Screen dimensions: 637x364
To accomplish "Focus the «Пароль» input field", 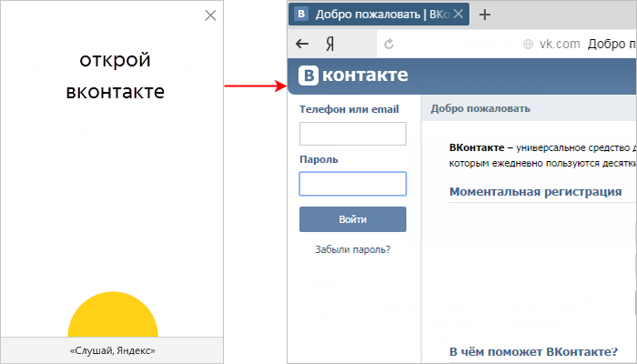I will (x=353, y=184).
